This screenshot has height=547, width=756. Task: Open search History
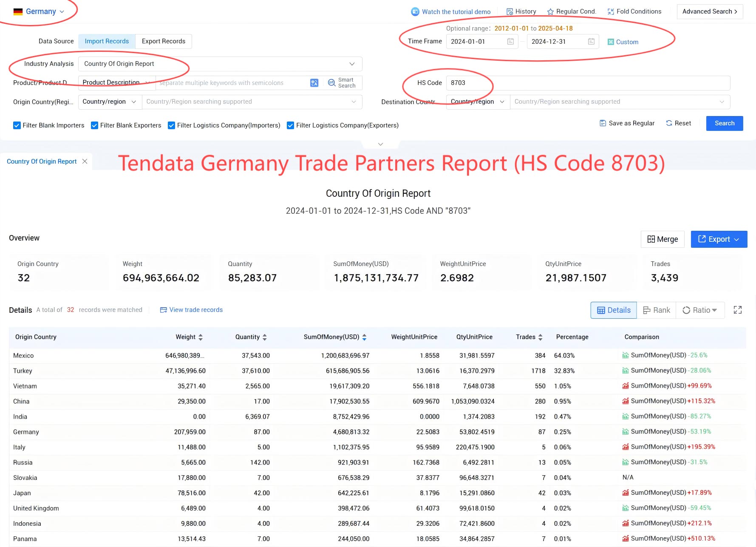pyautogui.click(x=521, y=11)
